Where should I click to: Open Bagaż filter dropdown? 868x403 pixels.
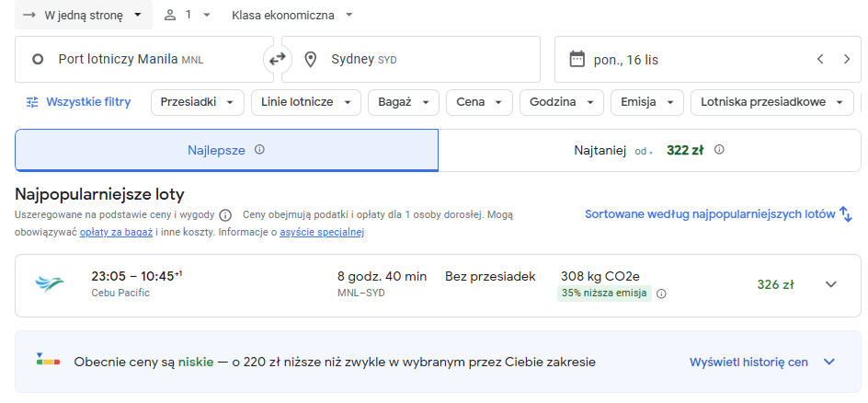(404, 102)
